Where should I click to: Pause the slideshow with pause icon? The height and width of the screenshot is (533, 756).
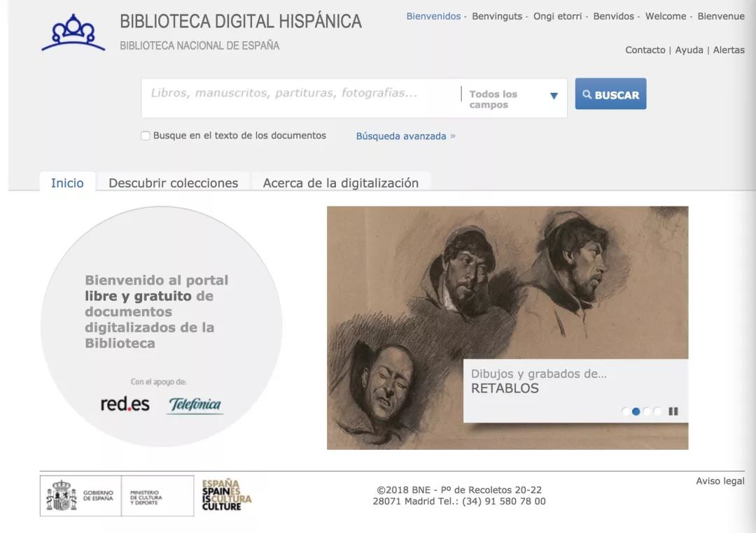pos(673,411)
